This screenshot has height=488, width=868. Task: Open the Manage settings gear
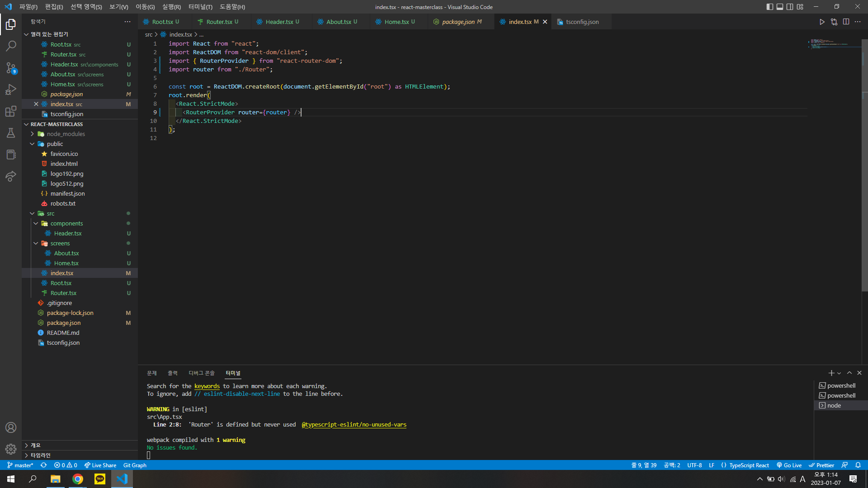point(11,449)
